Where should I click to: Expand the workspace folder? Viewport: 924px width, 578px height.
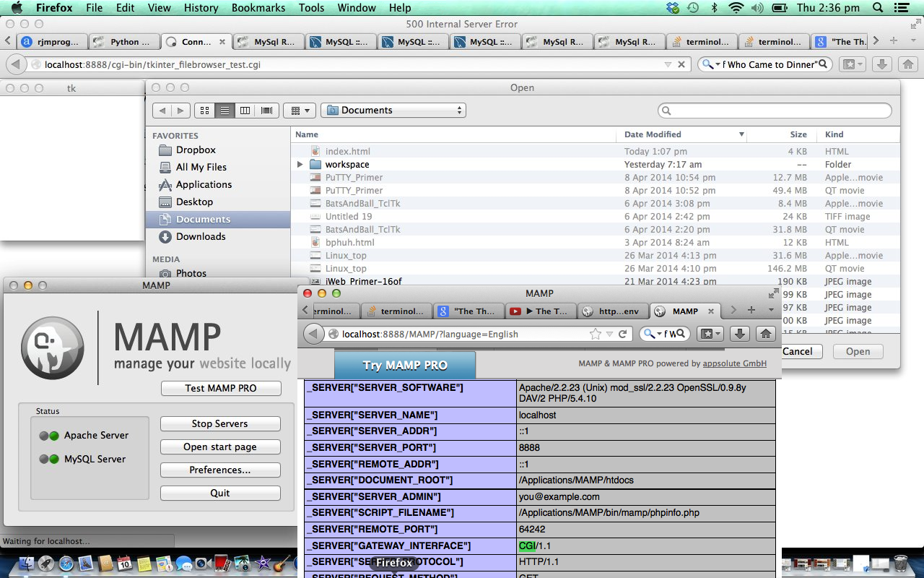click(x=300, y=165)
